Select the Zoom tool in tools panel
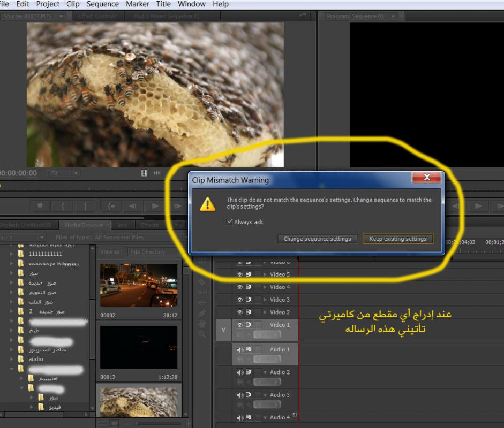The height and width of the screenshot is (428, 504). 202,334
